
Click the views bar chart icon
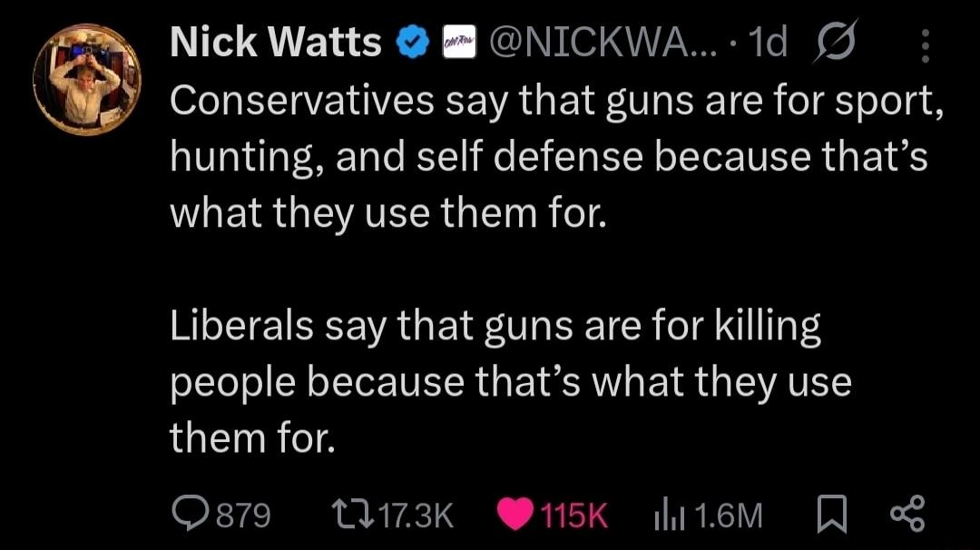pos(670,516)
